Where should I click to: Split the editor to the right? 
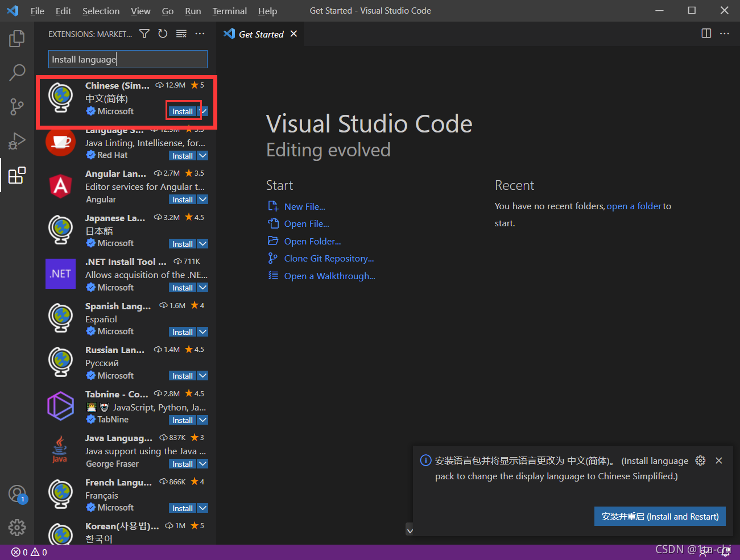coord(706,34)
